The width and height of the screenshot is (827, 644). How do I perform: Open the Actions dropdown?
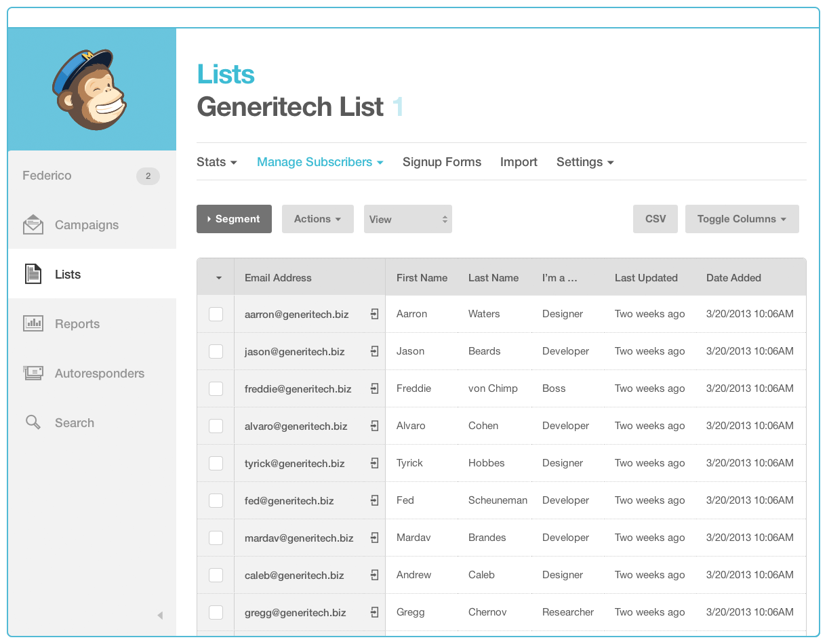click(318, 219)
